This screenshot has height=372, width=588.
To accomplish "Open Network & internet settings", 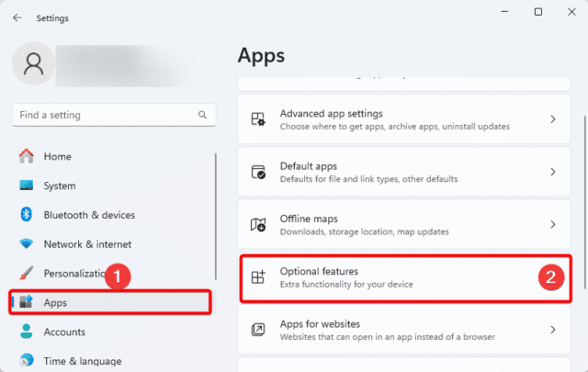I will pyautogui.click(x=87, y=244).
